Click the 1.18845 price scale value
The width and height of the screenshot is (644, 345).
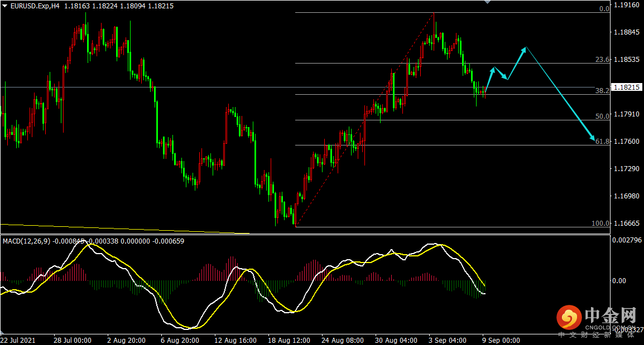coord(626,32)
